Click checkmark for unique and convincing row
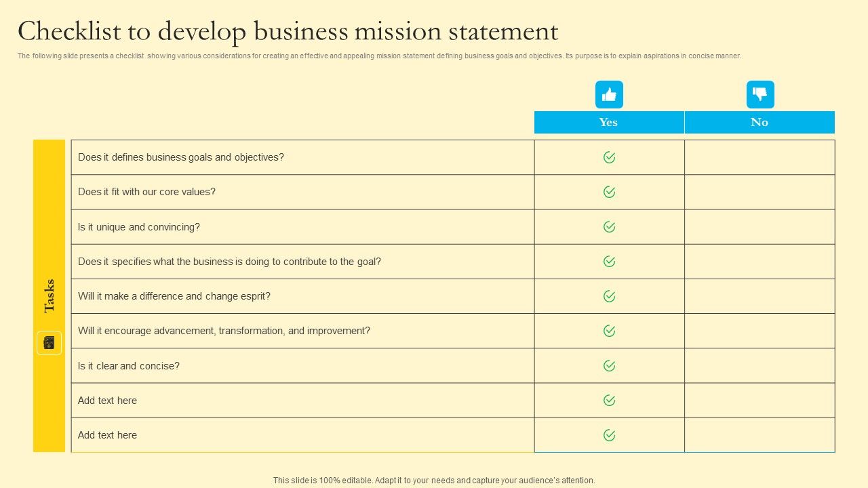 (610, 227)
